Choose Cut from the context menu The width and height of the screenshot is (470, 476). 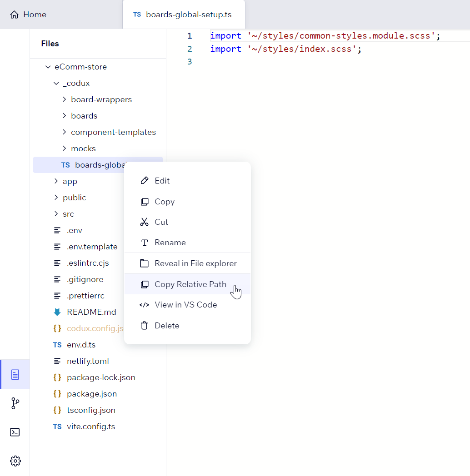click(x=187, y=222)
